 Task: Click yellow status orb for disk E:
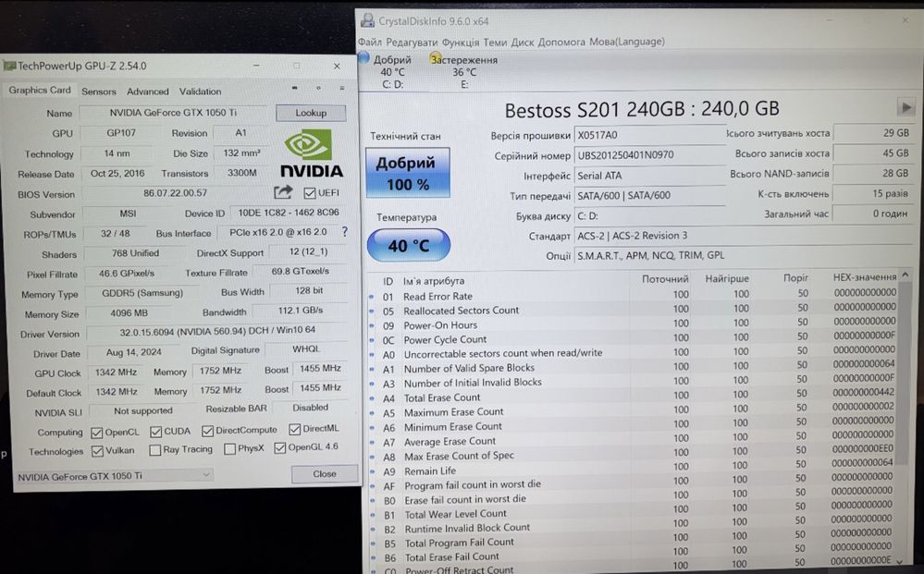(436, 58)
